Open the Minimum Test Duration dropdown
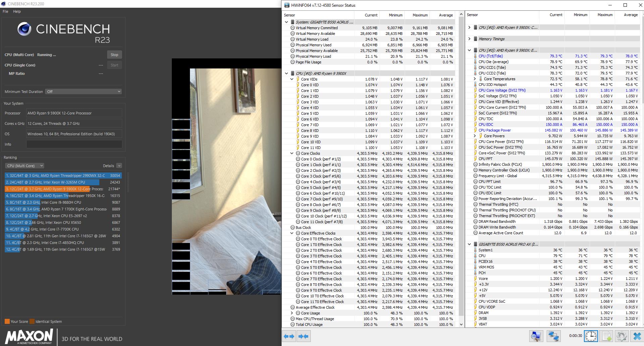The image size is (644, 346). [83, 92]
